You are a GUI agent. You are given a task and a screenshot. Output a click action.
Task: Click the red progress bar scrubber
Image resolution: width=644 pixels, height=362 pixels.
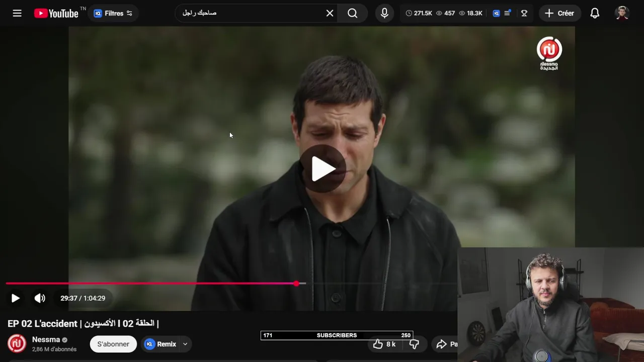[296, 284]
